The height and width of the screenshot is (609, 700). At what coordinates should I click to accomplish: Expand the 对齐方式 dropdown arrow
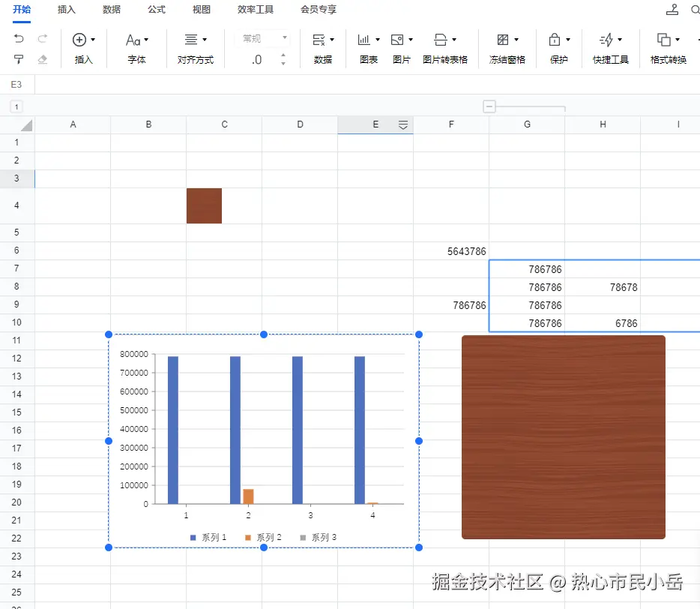click(205, 40)
